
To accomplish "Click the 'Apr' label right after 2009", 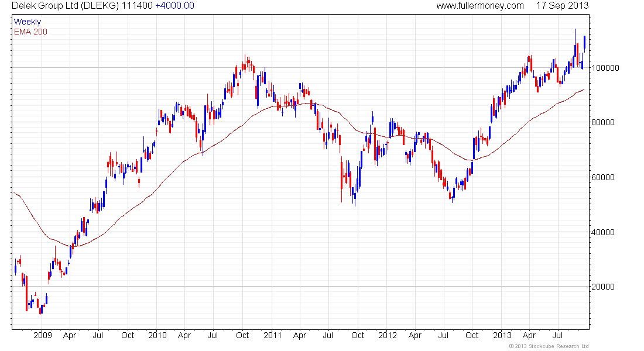I will tap(70, 336).
